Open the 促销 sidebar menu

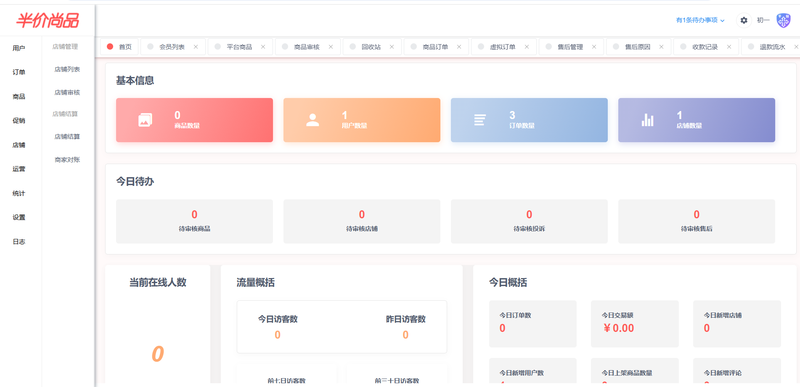tap(19, 121)
